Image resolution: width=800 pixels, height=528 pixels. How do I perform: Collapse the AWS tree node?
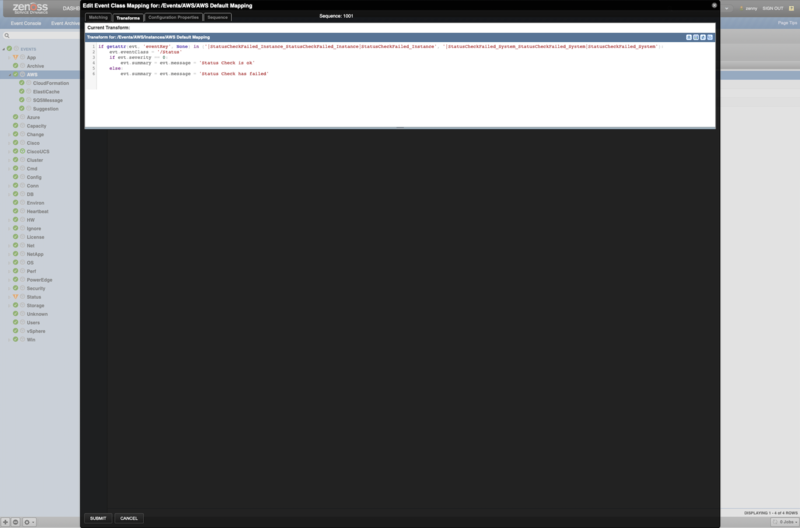[9, 74]
